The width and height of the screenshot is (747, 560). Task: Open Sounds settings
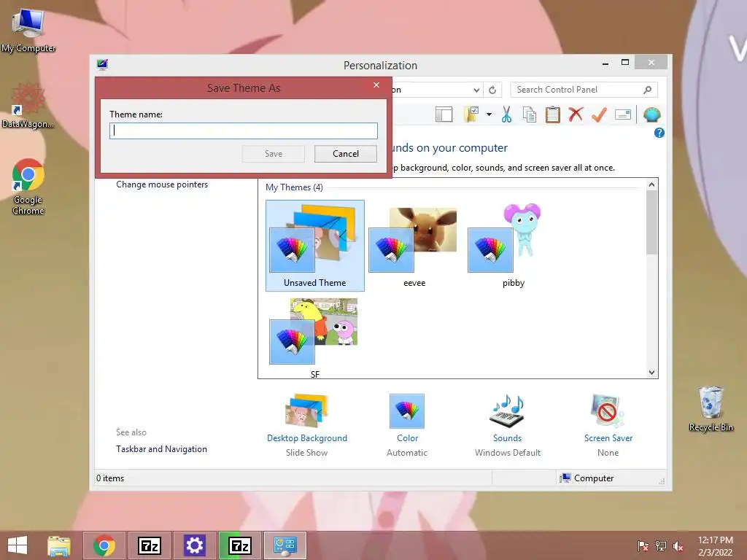[x=508, y=425]
